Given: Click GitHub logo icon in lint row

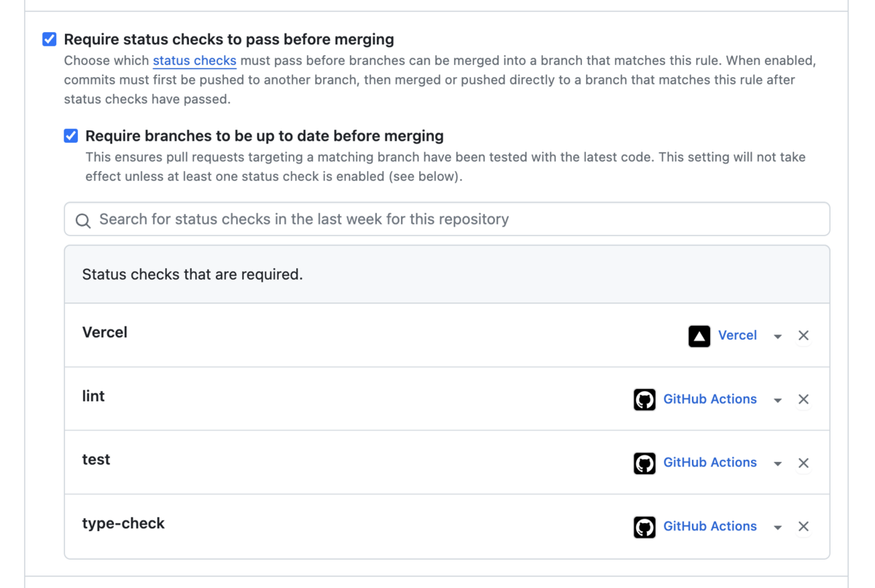Looking at the screenshot, I should (x=645, y=399).
